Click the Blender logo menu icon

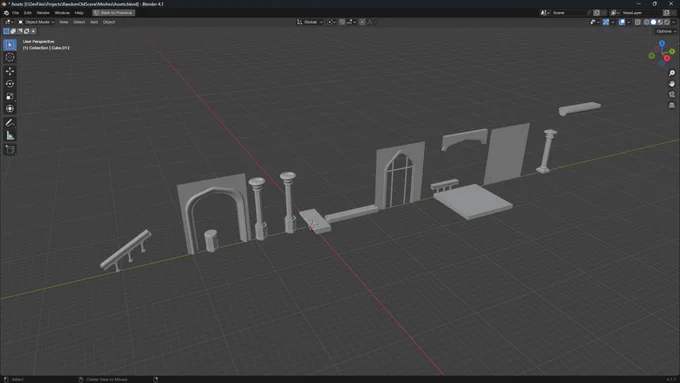click(x=6, y=13)
